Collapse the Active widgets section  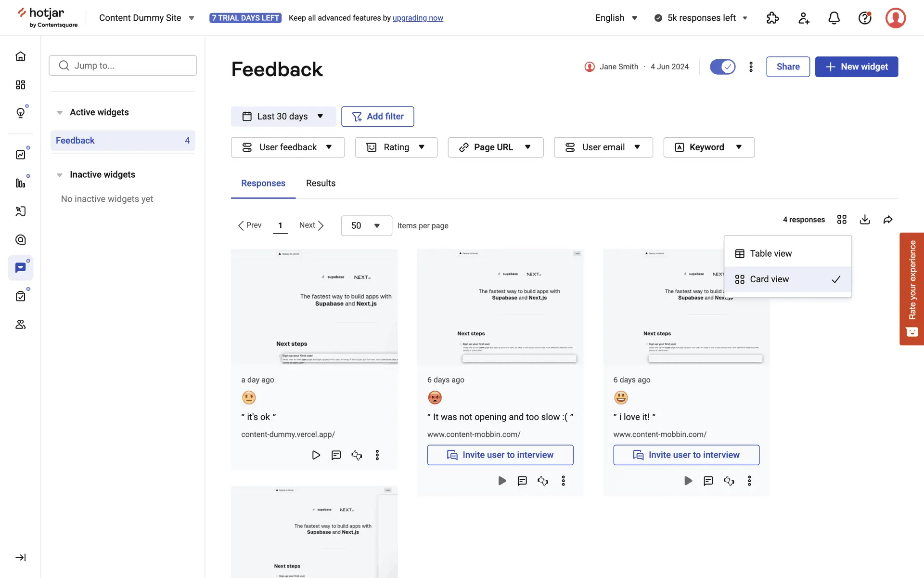pos(60,113)
